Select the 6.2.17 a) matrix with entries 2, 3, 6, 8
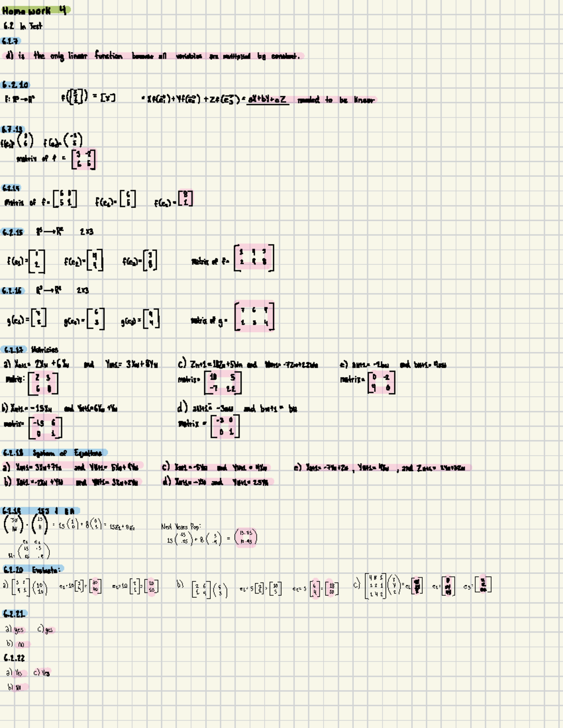The width and height of the screenshot is (563, 728). pyautogui.click(x=43, y=383)
